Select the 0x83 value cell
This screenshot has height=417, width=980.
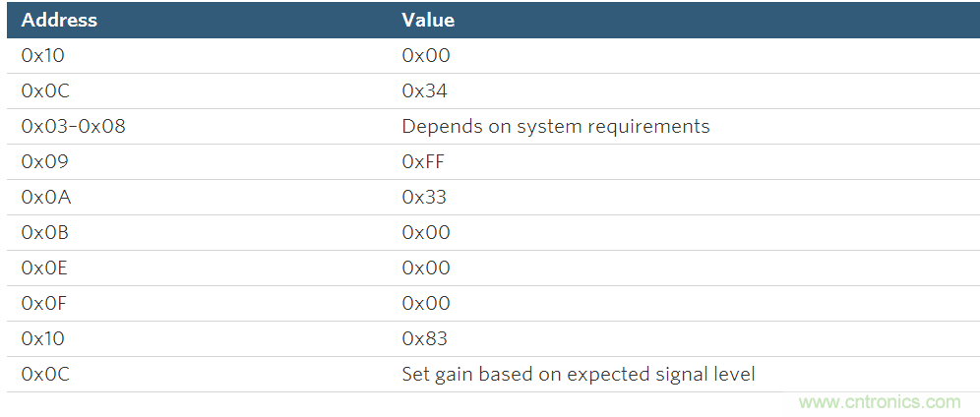click(424, 339)
